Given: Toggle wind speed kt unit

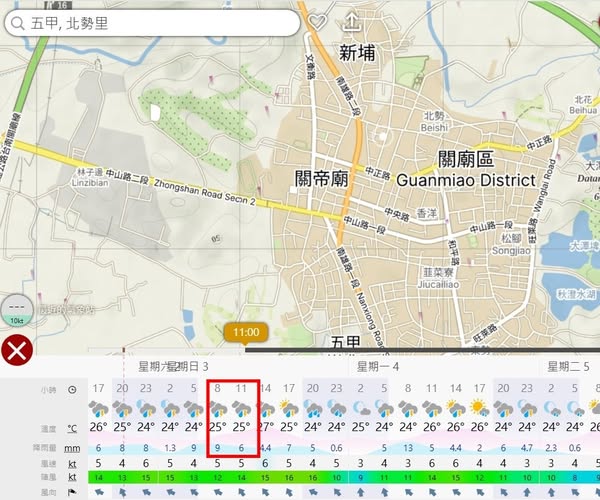Looking at the screenshot, I should [x=72, y=464].
